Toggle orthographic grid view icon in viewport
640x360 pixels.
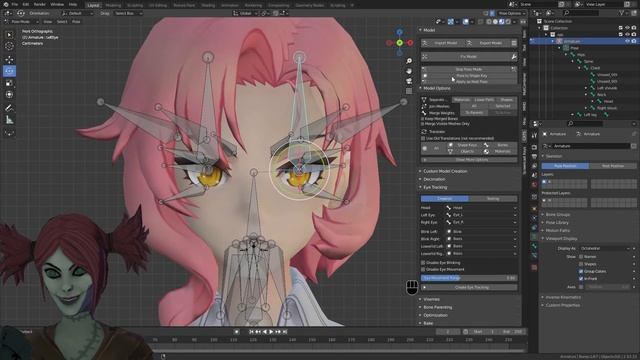[409, 91]
